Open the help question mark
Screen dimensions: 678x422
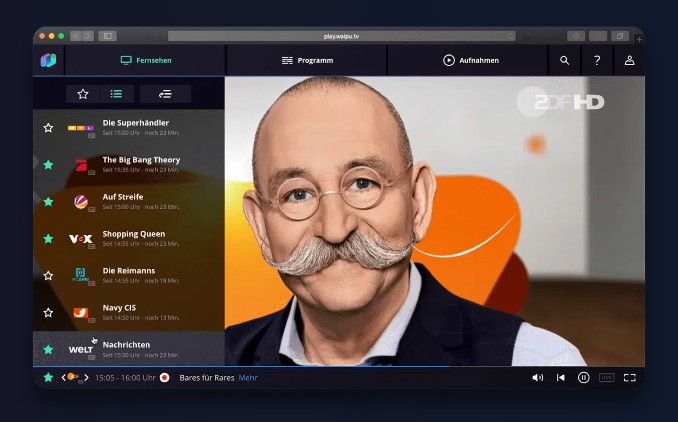click(597, 61)
